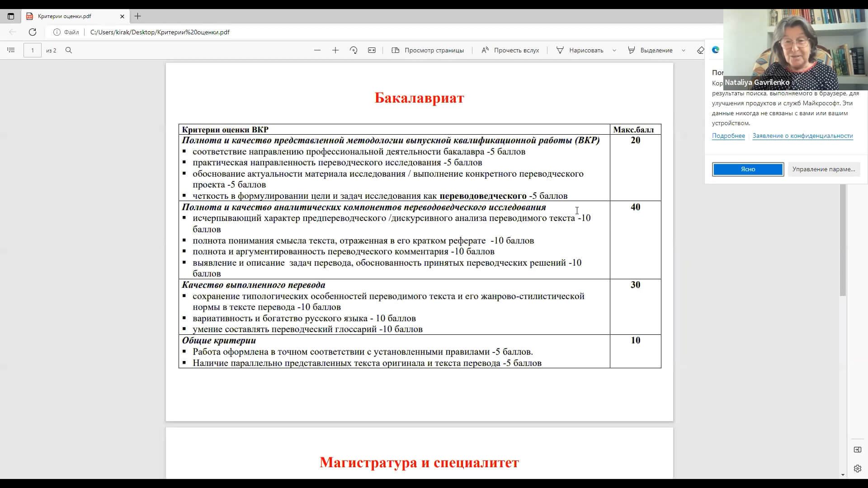Refresh the page with reload icon

(33, 32)
